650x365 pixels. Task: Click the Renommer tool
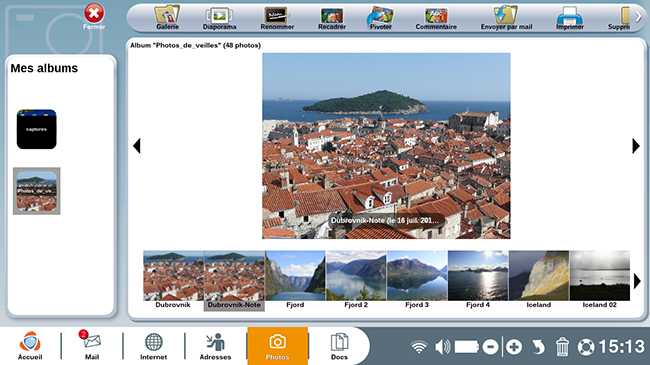(276, 18)
